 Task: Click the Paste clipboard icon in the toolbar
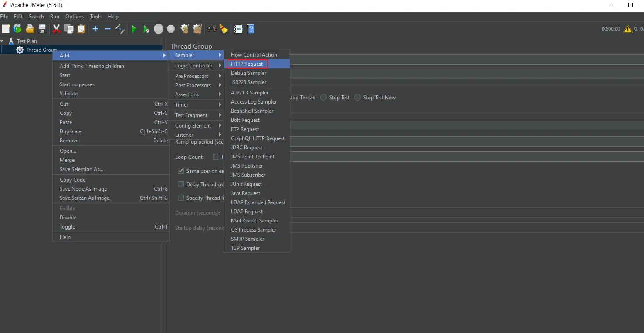click(81, 29)
